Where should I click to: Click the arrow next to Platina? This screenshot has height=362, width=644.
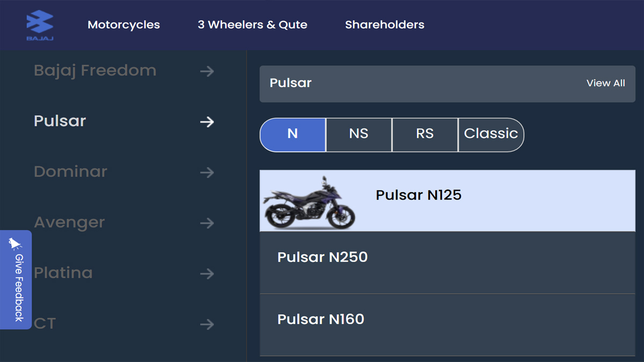(207, 274)
